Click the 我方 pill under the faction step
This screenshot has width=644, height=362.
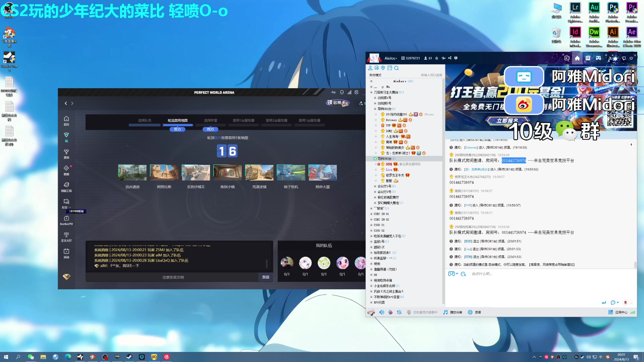click(210, 129)
